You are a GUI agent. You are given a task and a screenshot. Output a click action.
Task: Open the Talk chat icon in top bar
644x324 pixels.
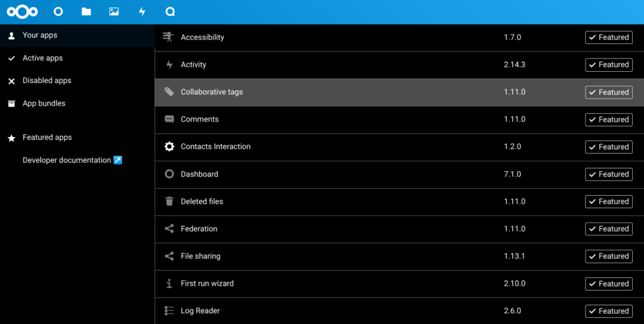click(x=170, y=12)
